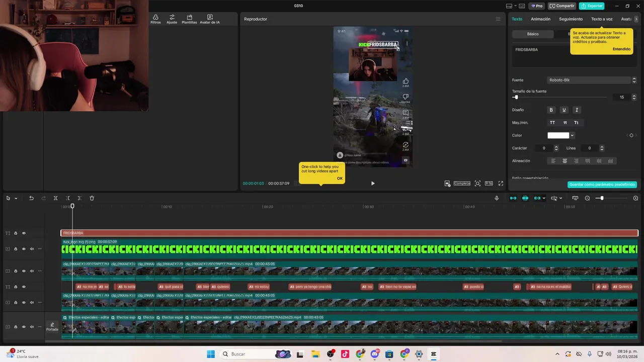
Task: Zoom out the timeline
Action: tap(587, 198)
